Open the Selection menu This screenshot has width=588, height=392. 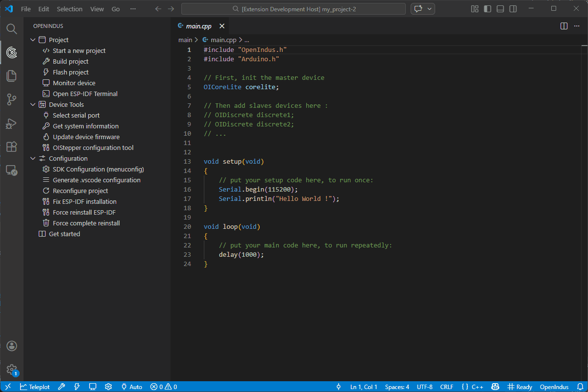[x=70, y=9]
